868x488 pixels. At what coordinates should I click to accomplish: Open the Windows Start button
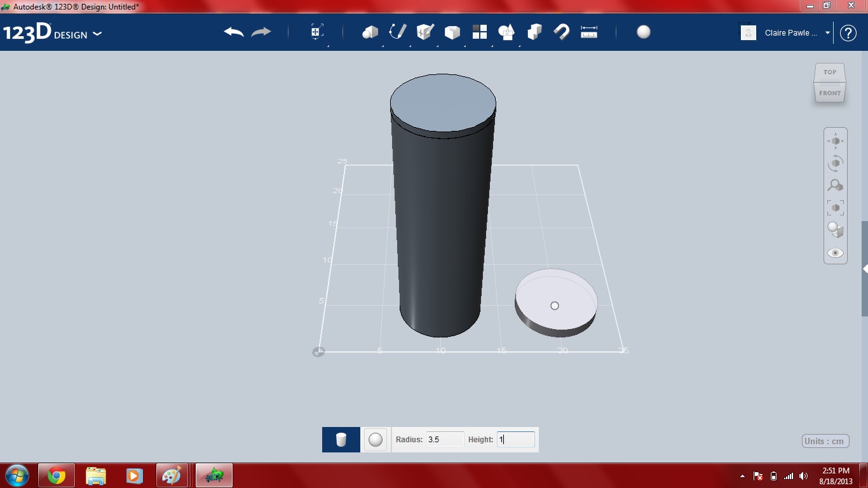click(x=17, y=475)
